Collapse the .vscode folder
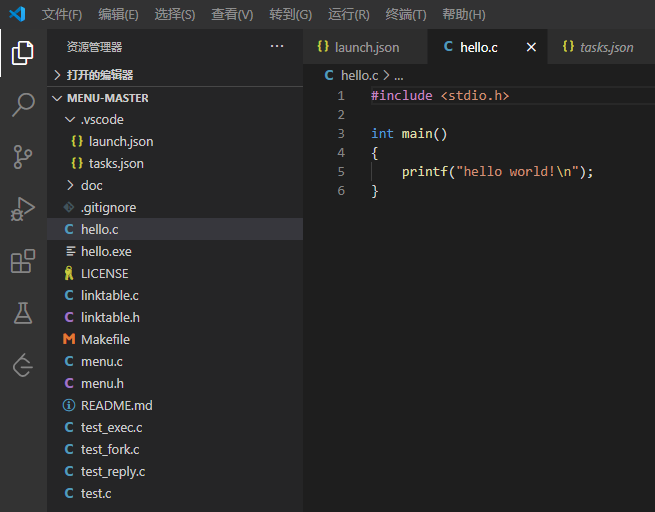655x512 pixels. [102, 120]
